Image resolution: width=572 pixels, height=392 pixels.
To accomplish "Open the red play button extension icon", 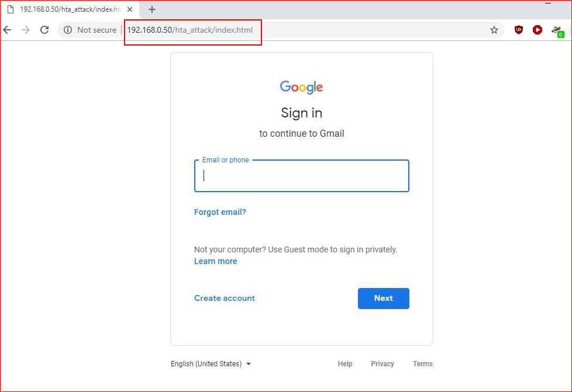I will coord(537,30).
